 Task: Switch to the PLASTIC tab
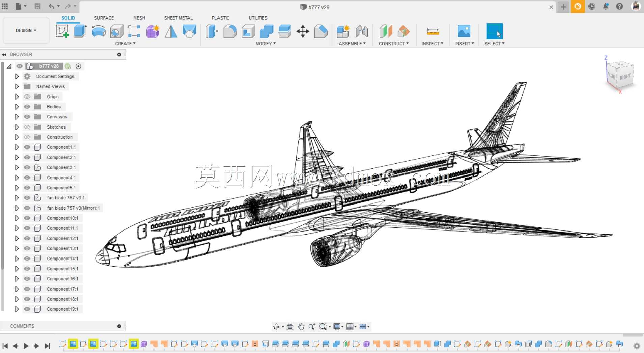tap(221, 18)
